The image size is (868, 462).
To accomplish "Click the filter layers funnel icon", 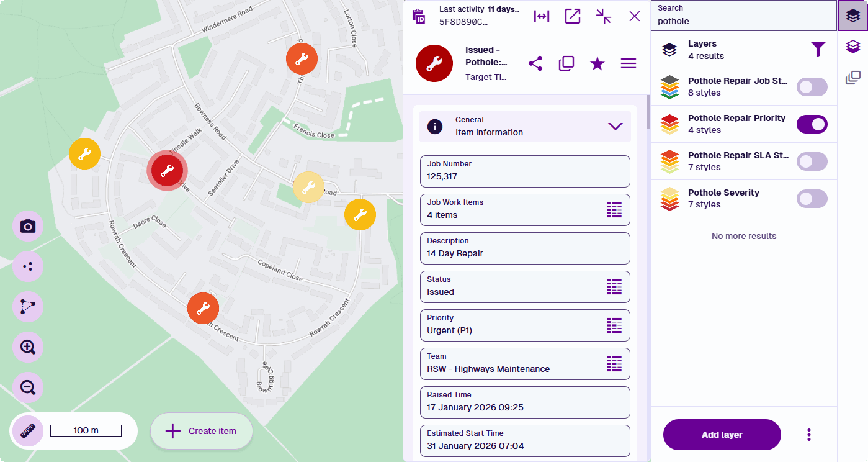I will click(818, 50).
